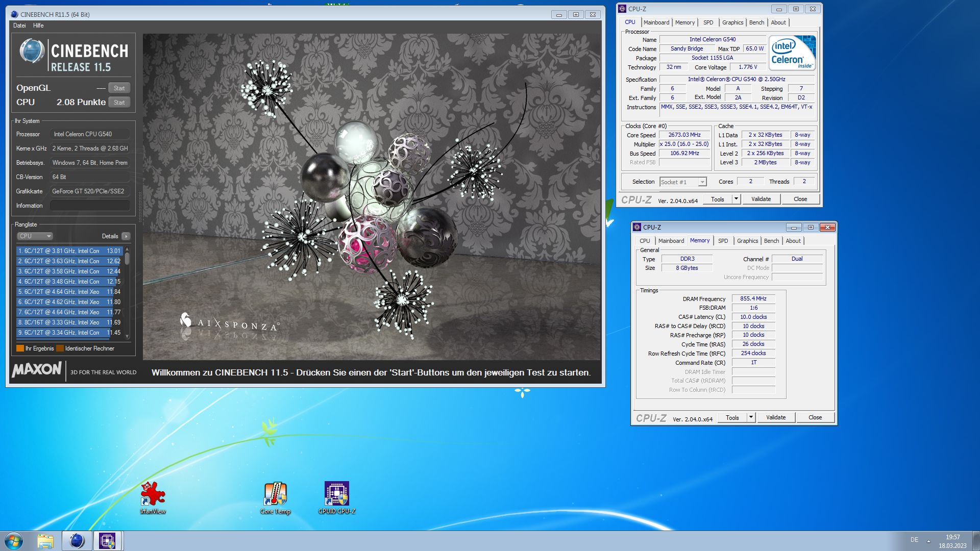Click the Cinebench sphere logo
980x551 pixels.
(x=32, y=51)
